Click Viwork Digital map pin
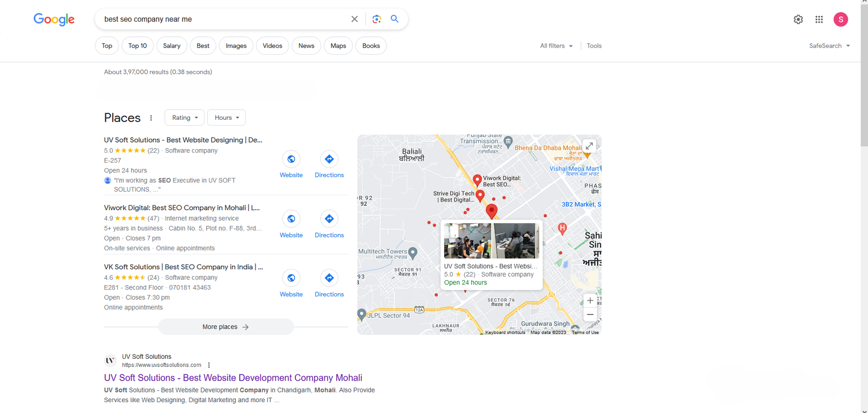This screenshot has height=413, width=868. (477, 180)
